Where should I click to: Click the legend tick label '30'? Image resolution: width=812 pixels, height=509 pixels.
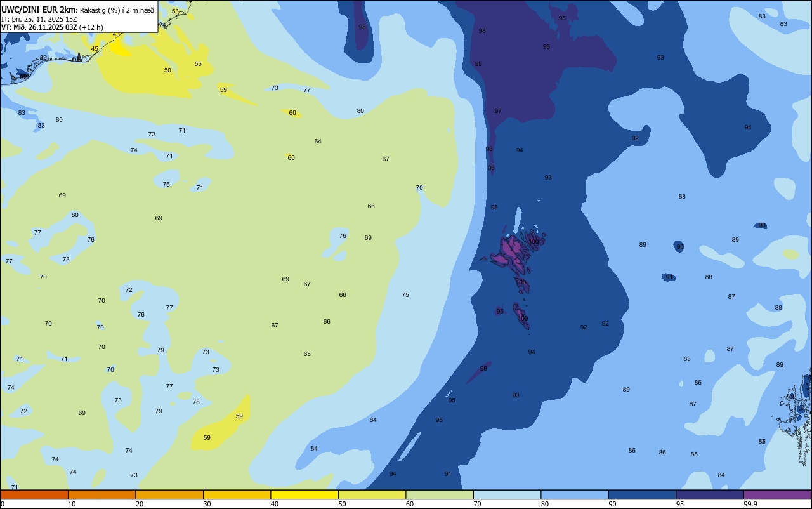[x=207, y=504]
